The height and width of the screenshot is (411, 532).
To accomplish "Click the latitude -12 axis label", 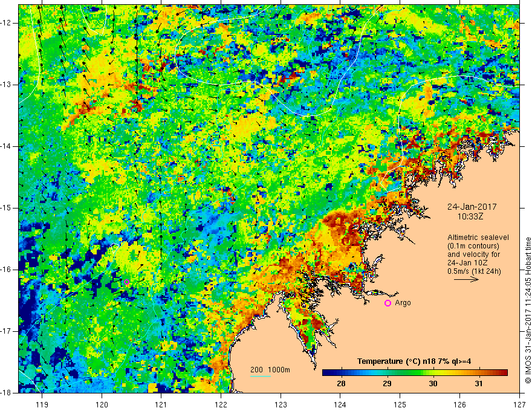I will tap(7, 23).
